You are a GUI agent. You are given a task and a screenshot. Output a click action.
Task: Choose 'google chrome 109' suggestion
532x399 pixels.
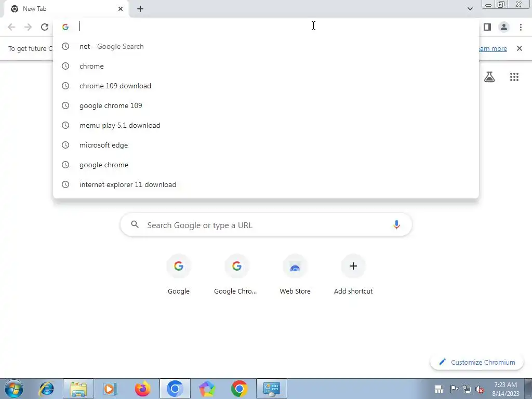(x=266, y=105)
